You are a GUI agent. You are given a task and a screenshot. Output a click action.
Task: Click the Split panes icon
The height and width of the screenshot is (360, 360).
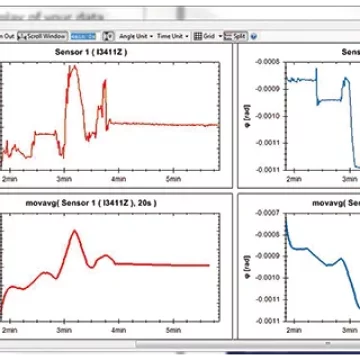228,36
